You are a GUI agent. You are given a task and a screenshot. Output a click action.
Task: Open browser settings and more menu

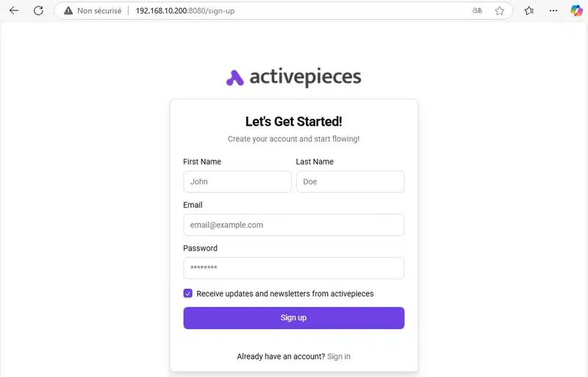(x=553, y=11)
